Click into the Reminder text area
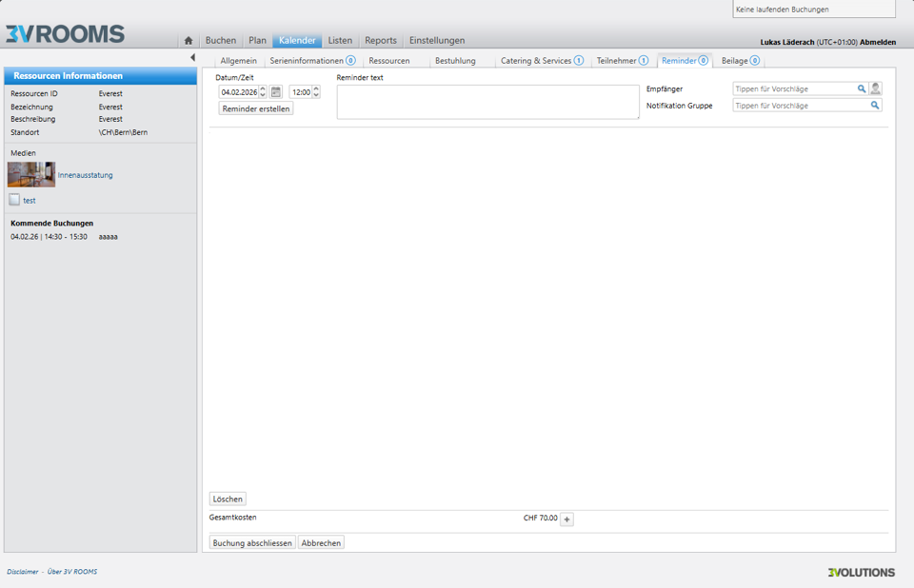This screenshot has height=588, width=914. [x=487, y=102]
